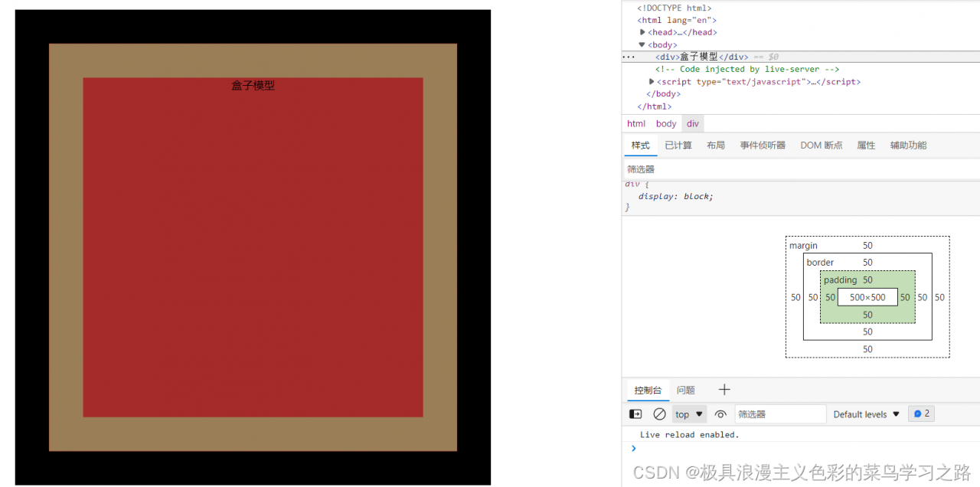Screen dimensions: 980x487
Task: Click the bottom margin value 50
Action: pos(867,349)
